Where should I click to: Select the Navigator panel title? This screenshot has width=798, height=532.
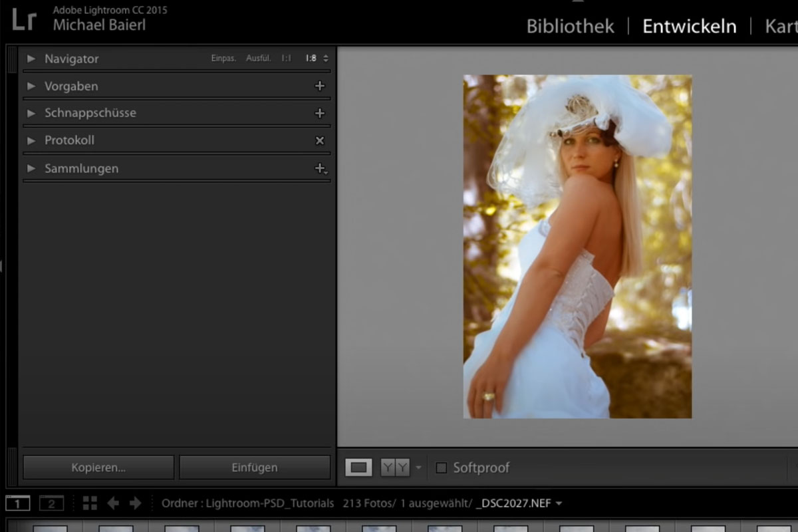(71, 59)
